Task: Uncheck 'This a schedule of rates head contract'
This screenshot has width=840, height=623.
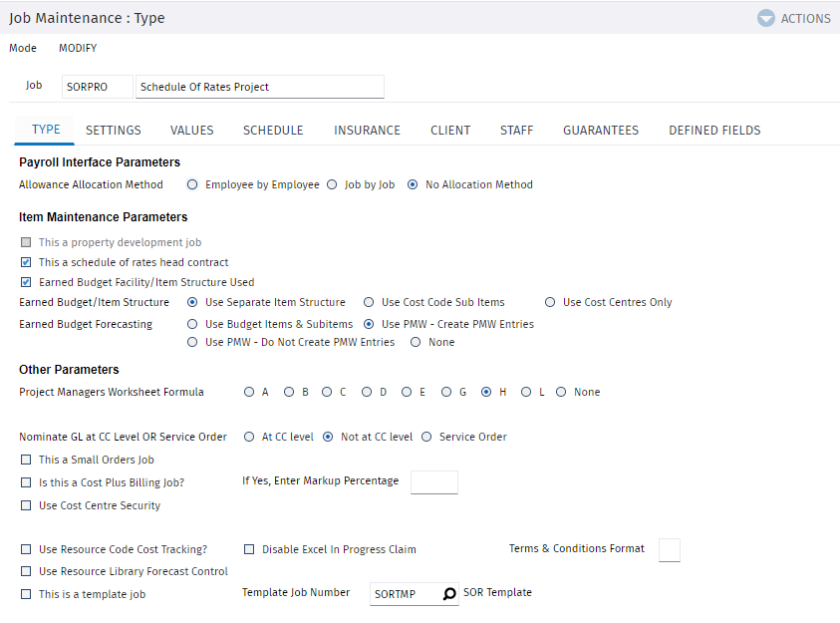Action: click(x=26, y=262)
